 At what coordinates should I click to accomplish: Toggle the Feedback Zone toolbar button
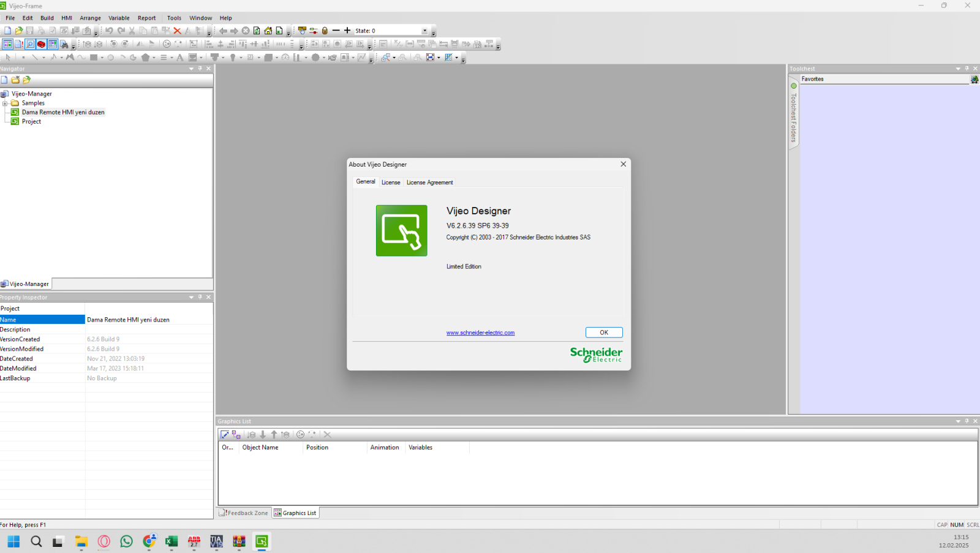[x=18, y=44]
